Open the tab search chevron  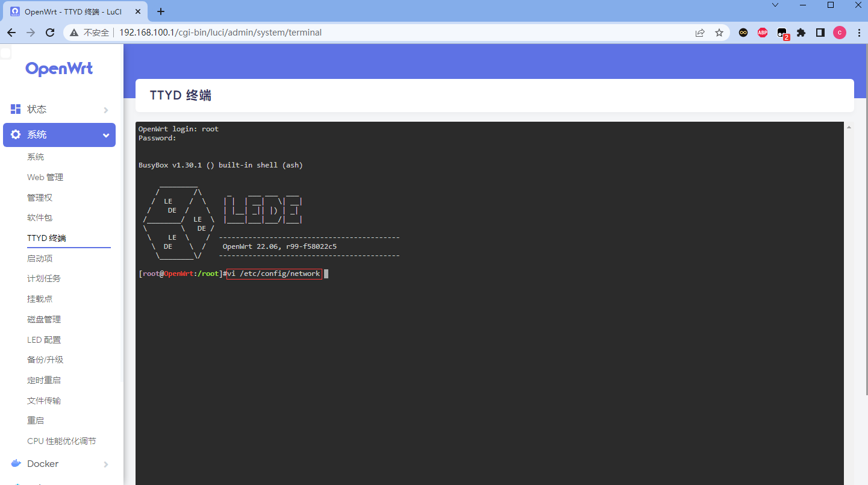(775, 5)
